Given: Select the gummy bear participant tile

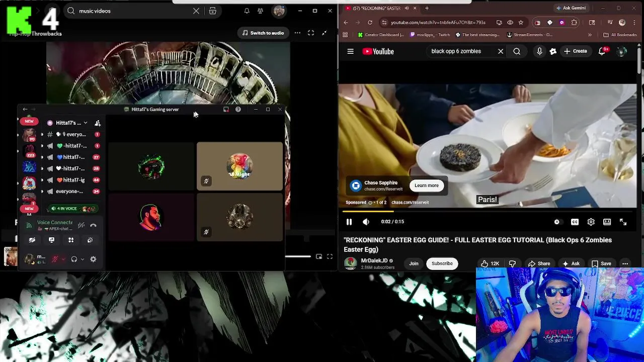Looking at the screenshot, I should tap(239, 166).
